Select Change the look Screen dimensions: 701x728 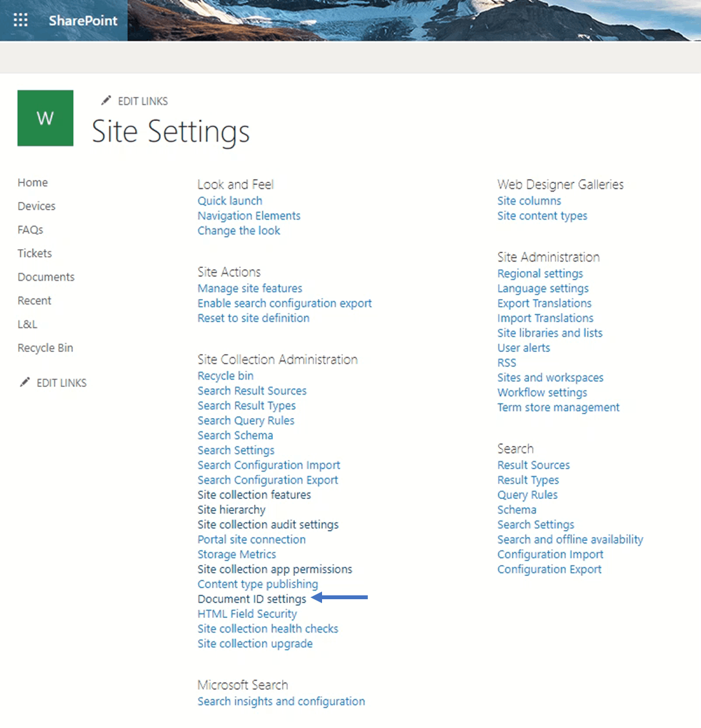(239, 230)
